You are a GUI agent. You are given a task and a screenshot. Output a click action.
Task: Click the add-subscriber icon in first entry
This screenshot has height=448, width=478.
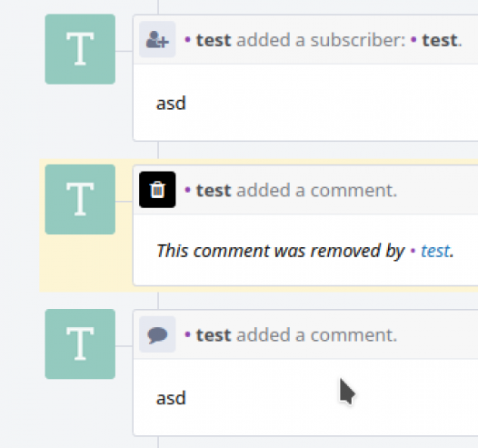pyautogui.click(x=157, y=39)
